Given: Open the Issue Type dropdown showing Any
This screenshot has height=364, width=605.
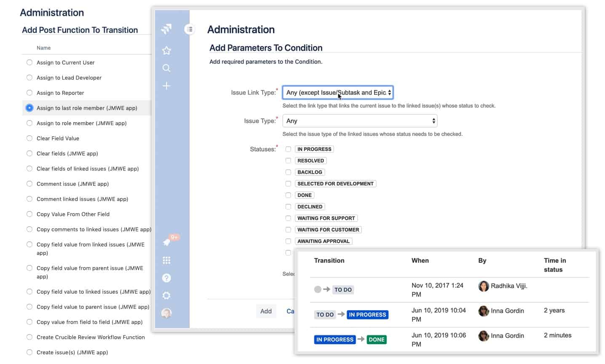Looking at the screenshot, I should click(359, 121).
